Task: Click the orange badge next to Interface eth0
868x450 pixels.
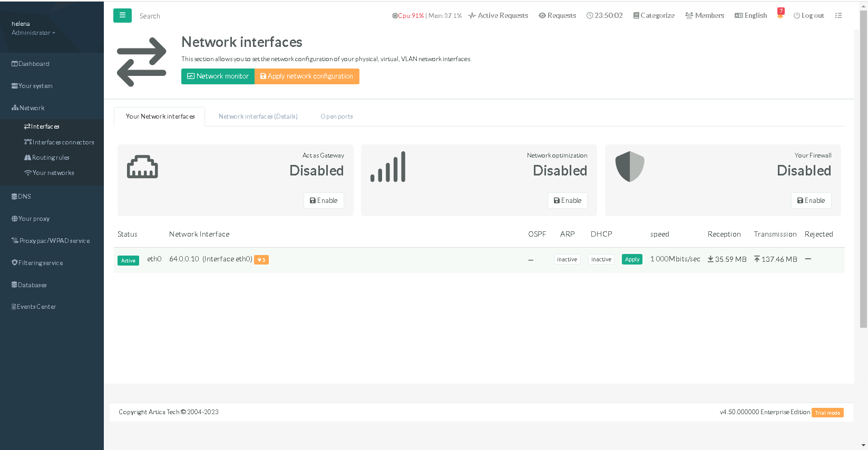Action: click(x=261, y=260)
